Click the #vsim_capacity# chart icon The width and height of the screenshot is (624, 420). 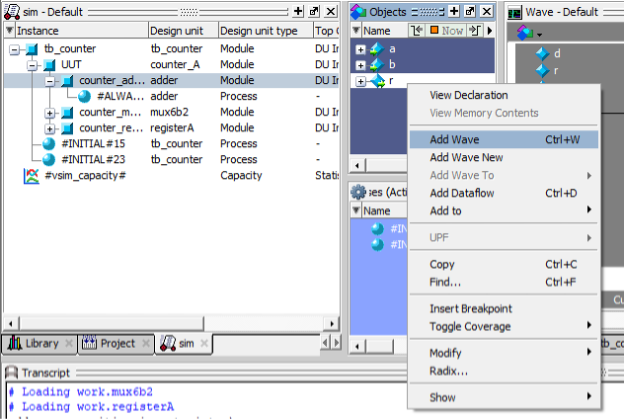pos(30,176)
